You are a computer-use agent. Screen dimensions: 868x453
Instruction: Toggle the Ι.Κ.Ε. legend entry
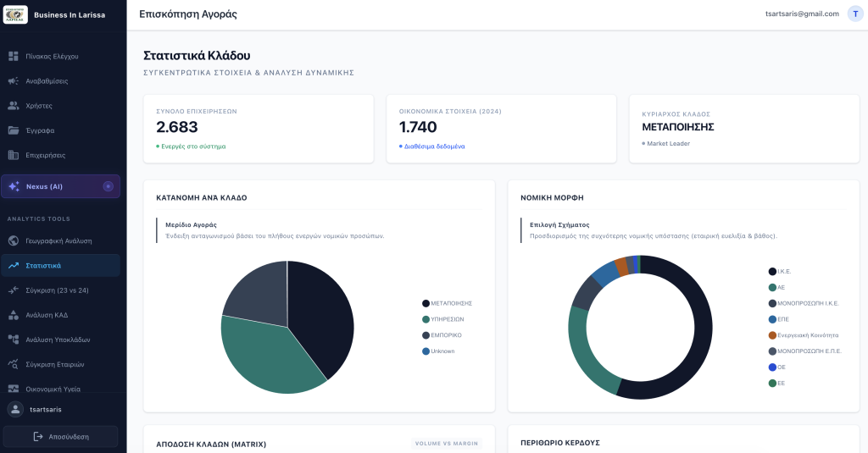780,272
